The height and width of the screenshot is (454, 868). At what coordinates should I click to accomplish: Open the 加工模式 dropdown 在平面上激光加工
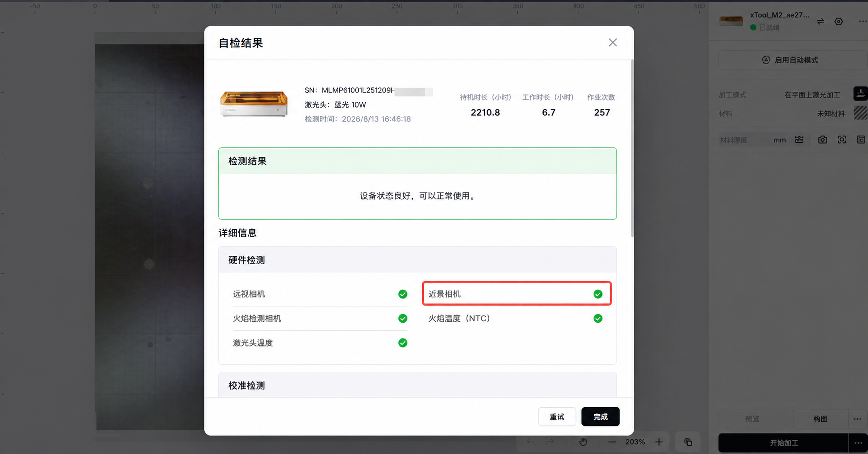click(812, 95)
